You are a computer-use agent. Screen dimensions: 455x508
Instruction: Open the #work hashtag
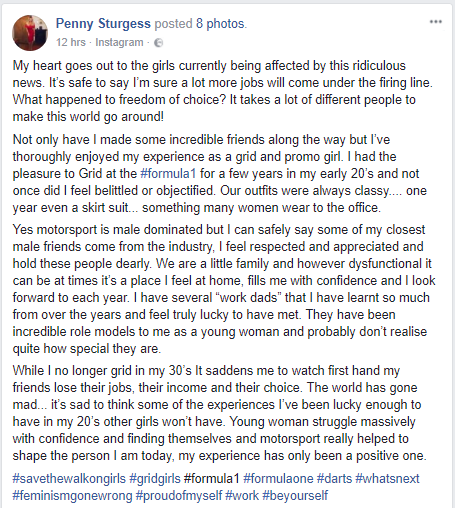[242, 496]
